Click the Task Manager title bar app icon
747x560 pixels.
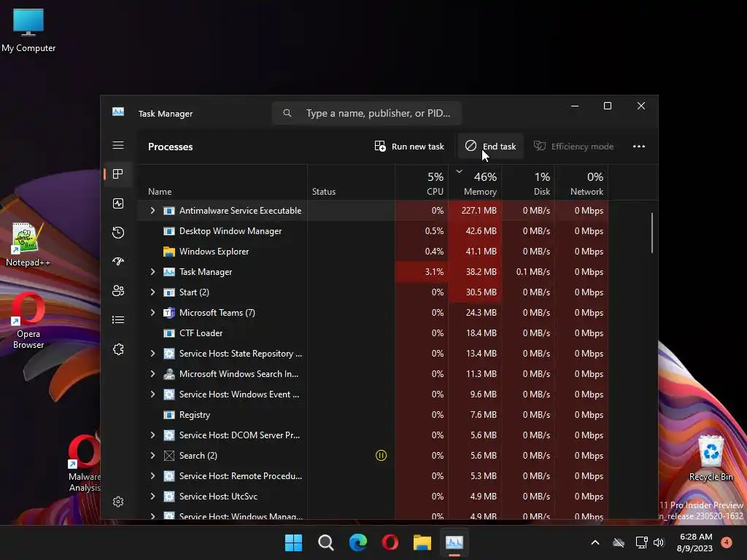click(x=118, y=112)
